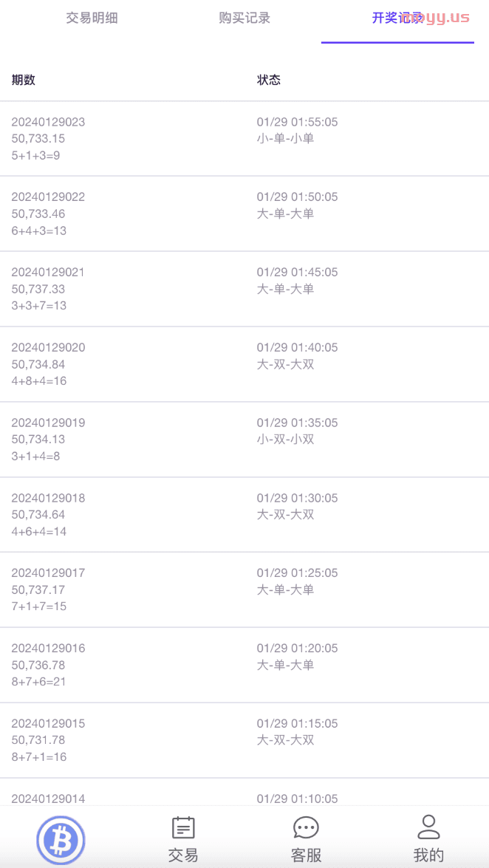Select draw record 20240129022
Viewport: 489px width, 868px height.
pos(244,214)
